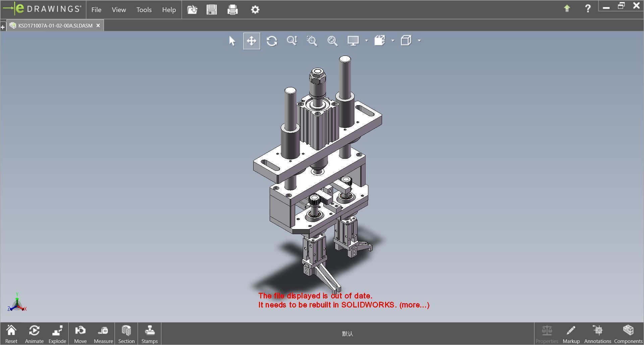Click the Select arrow tool
Screen dimensions: 644x345
232,41
